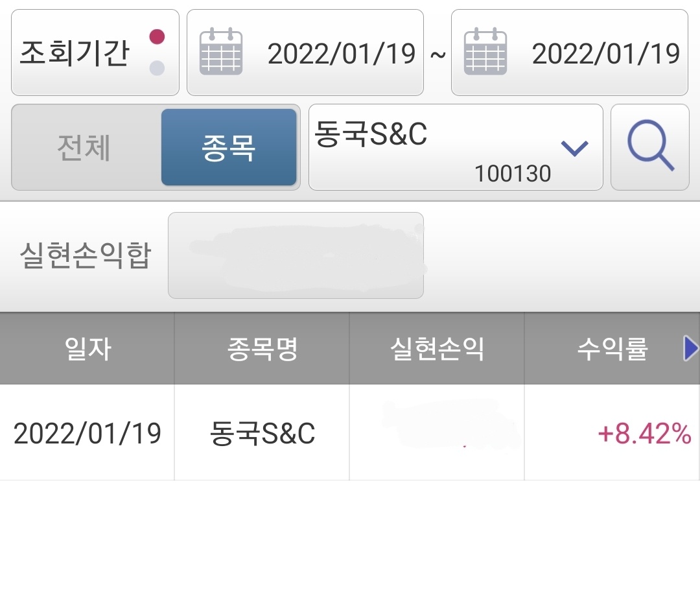The width and height of the screenshot is (700, 614).
Task: Click the end date text in the period range
Action: tap(605, 53)
